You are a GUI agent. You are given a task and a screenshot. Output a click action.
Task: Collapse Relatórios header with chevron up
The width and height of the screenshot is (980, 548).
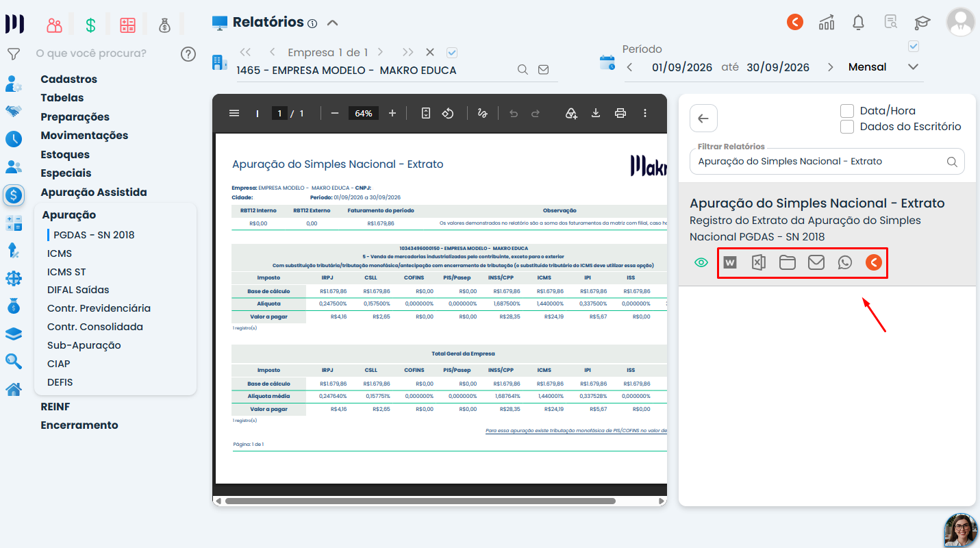point(333,23)
